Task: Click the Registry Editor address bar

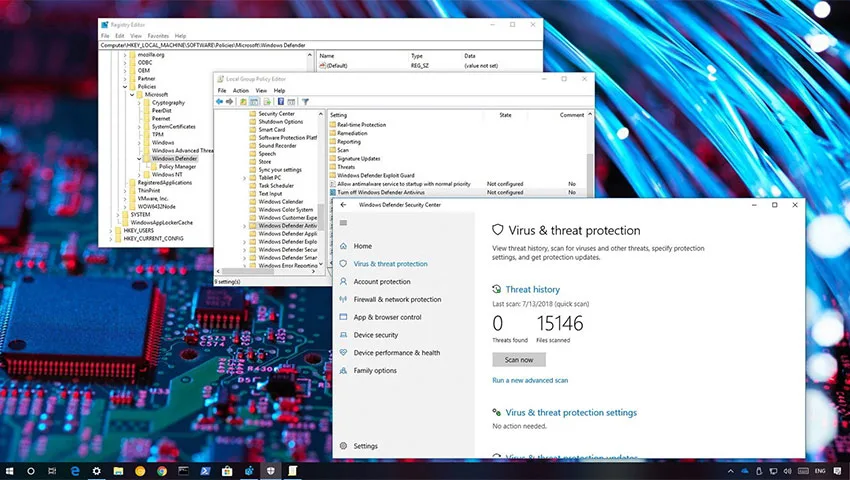Action: click(320, 45)
